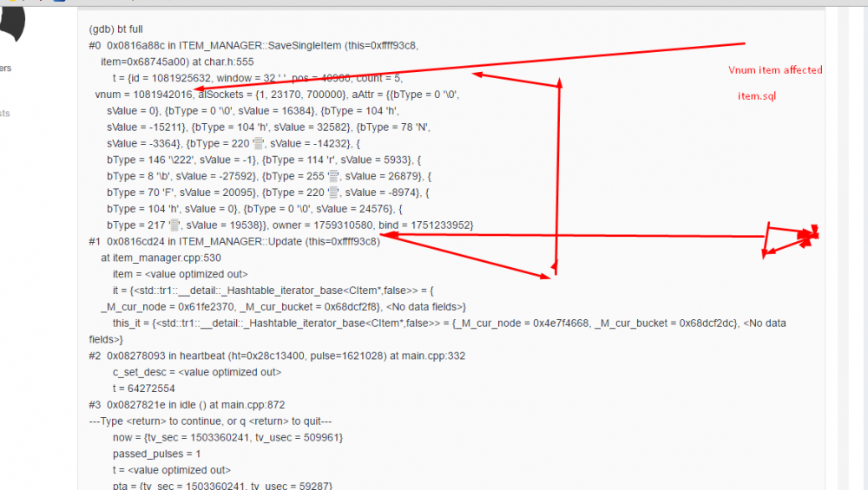This screenshot has height=490, width=868.
Task: Click the "item=0x68745a00) at char.h:555" line
Action: (x=177, y=62)
